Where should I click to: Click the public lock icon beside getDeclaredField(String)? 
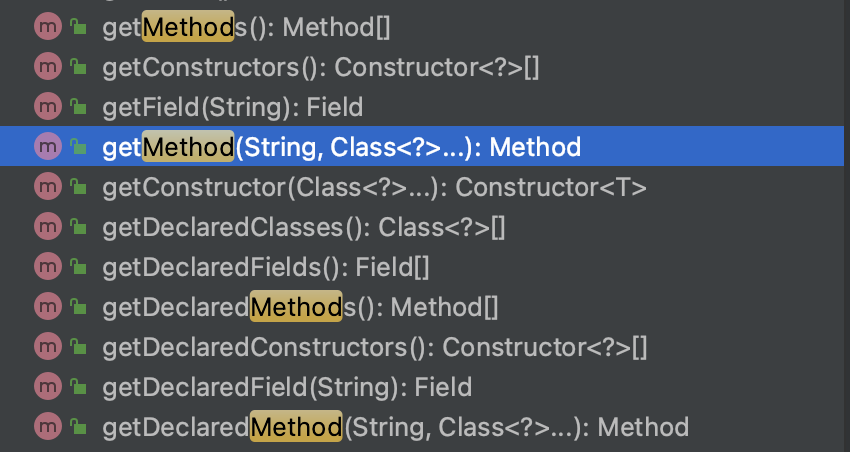pyautogui.click(x=78, y=387)
